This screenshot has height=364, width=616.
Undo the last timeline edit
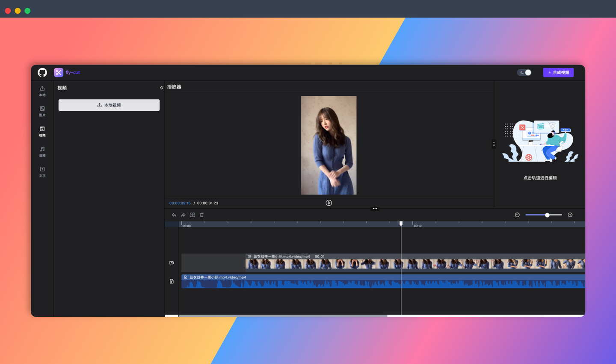pyautogui.click(x=174, y=215)
